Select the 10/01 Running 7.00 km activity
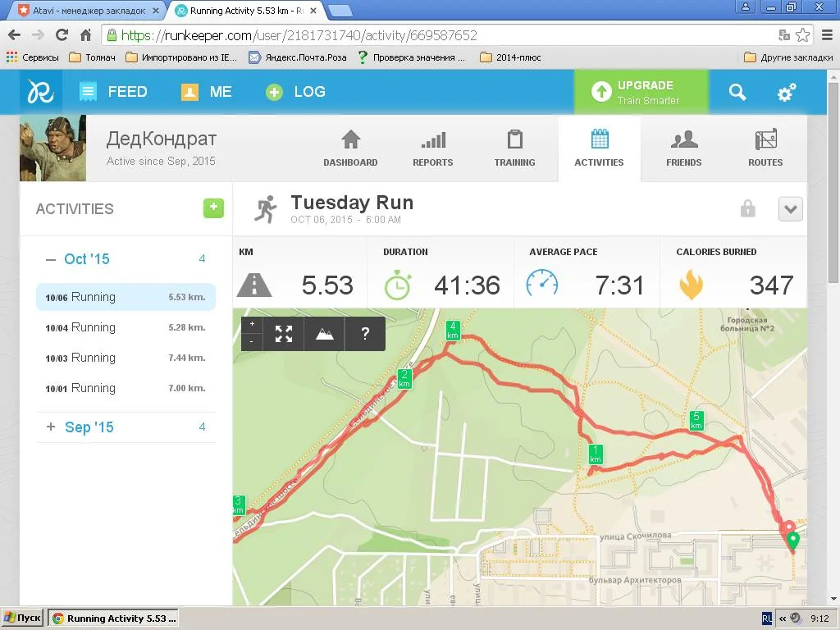 pos(126,388)
